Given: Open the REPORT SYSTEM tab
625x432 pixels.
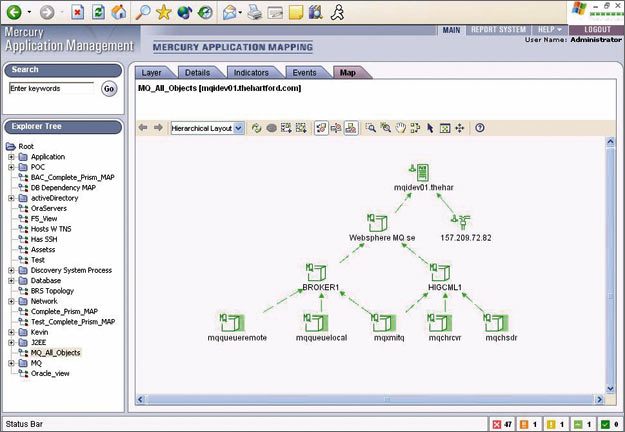Looking at the screenshot, I should (x=498, y=29).
